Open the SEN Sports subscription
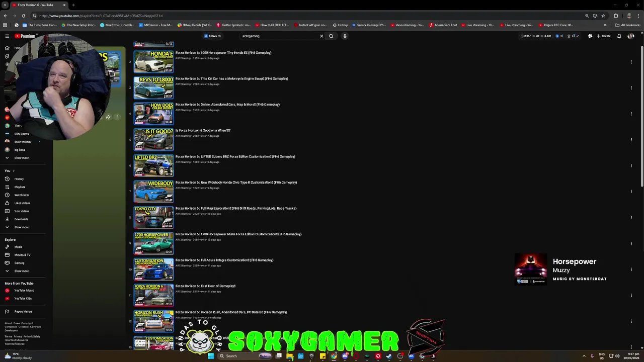The image size is (644, 362). point(21,134)
